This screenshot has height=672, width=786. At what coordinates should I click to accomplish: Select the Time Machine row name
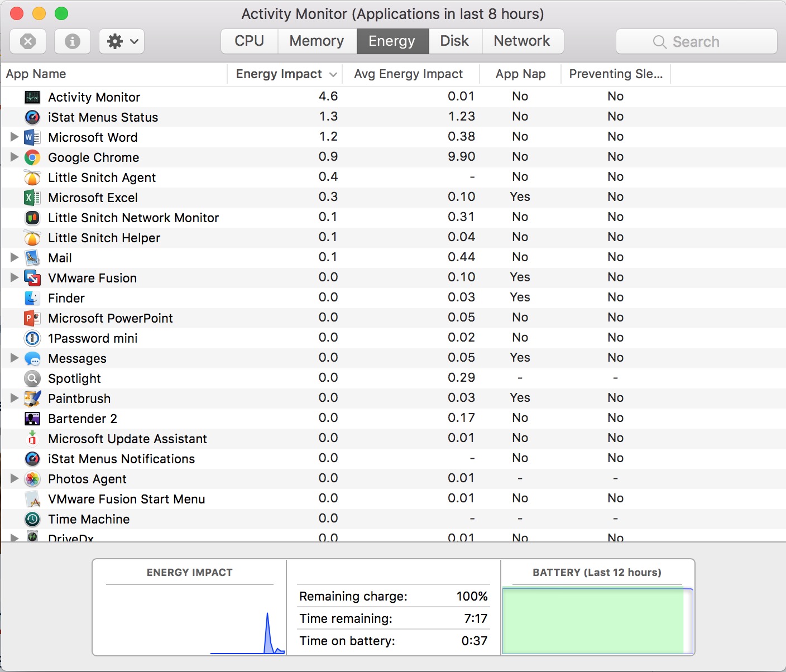(x=89, y=519)
